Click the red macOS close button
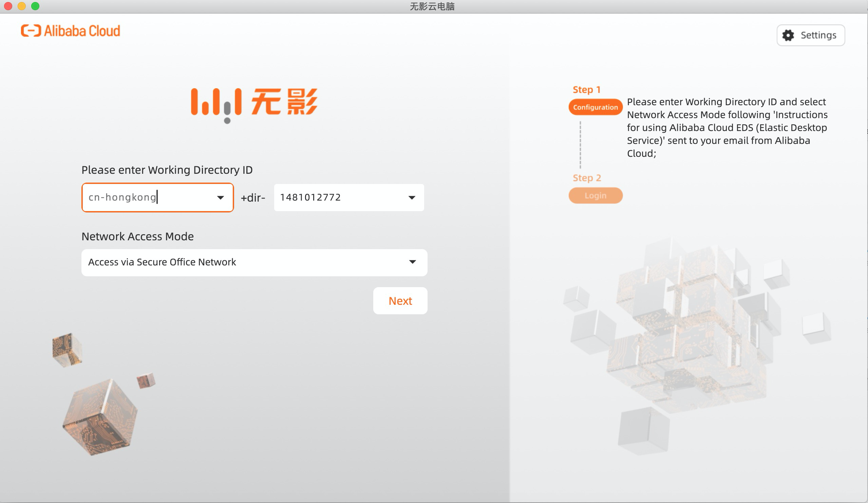Viewport: 868px width, 503px height. [8, 6]
